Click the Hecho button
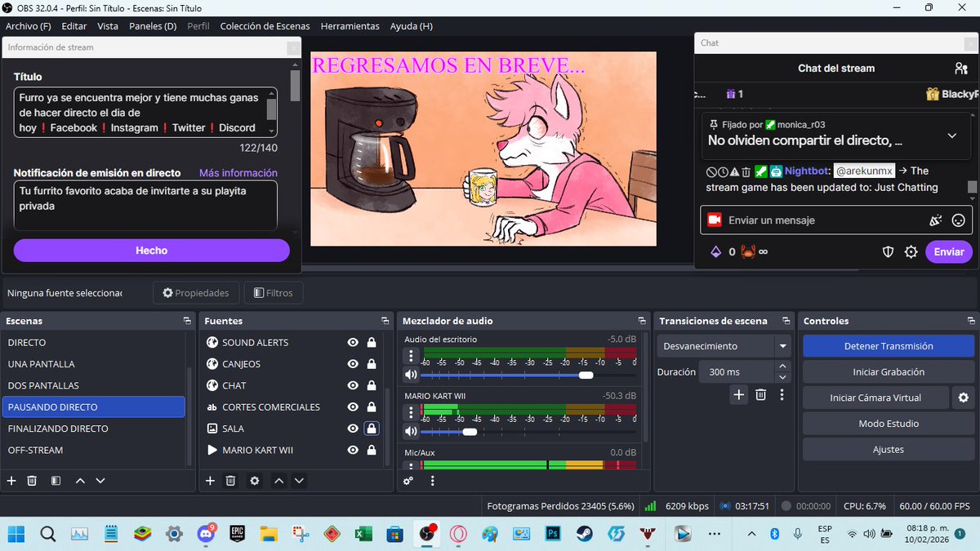 pyautogui.click(x=151, y=251)
